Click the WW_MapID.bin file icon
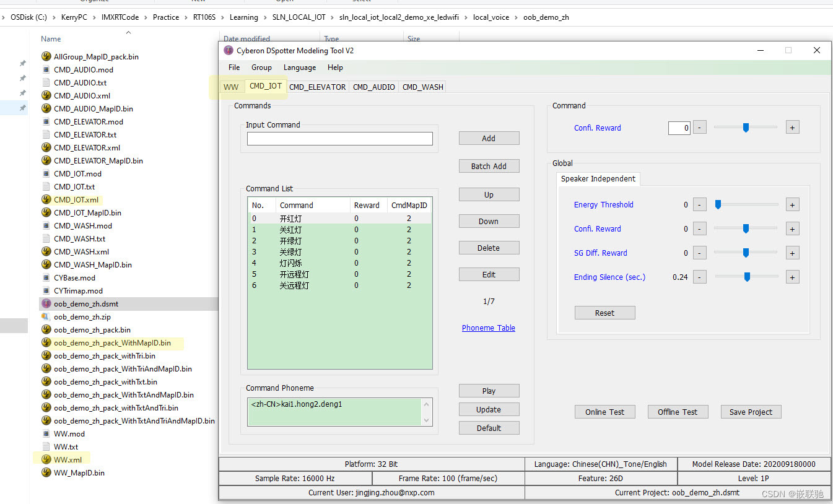The height and width of the screenshot is (504, 833). pos(46,472)
